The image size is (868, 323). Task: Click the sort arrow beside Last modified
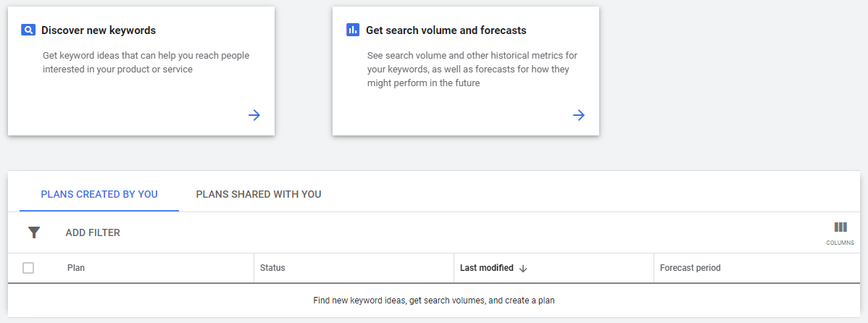523,268
